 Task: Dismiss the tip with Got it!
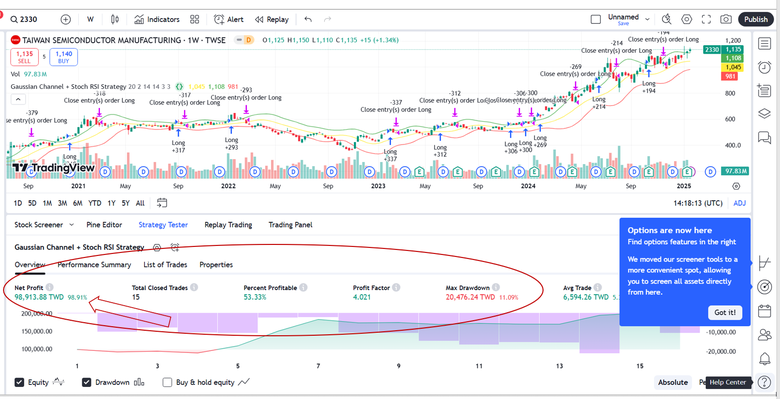coord(725,313)
